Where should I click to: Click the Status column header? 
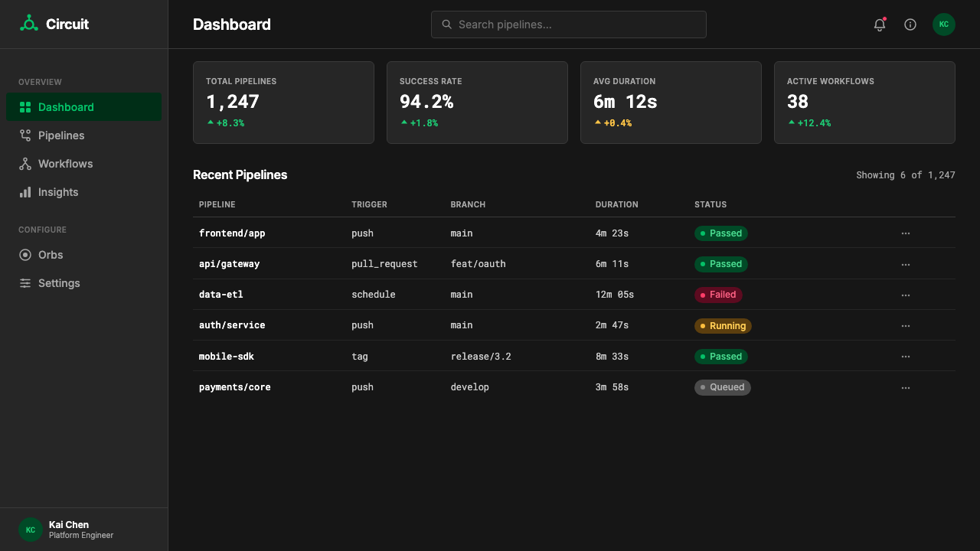pyautogui.click(x=710, y=204)
